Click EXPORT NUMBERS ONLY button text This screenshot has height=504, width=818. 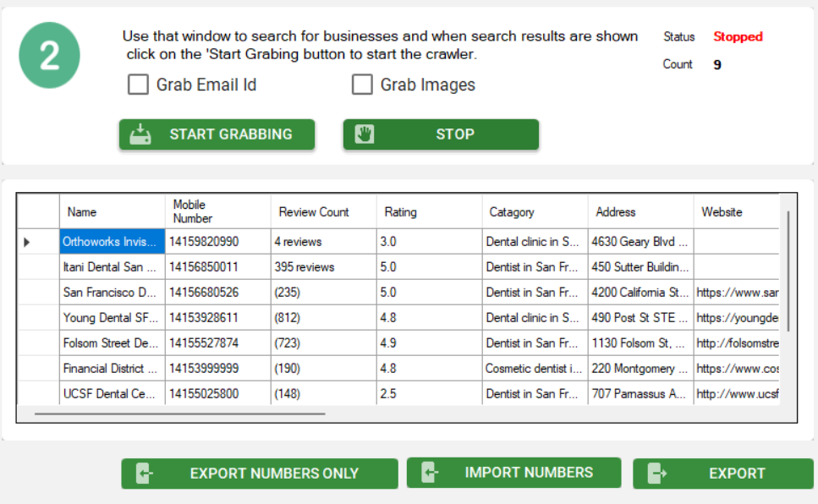pyautogui.click(x=274, y=474)
